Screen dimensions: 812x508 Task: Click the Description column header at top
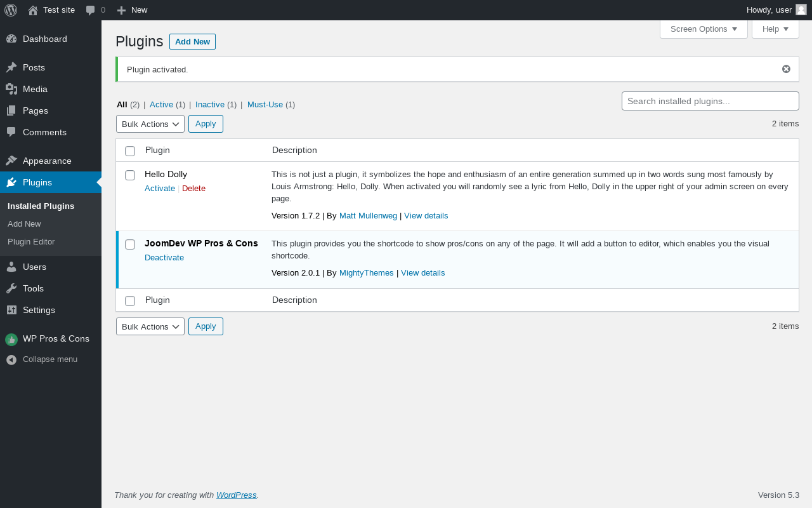294,150
